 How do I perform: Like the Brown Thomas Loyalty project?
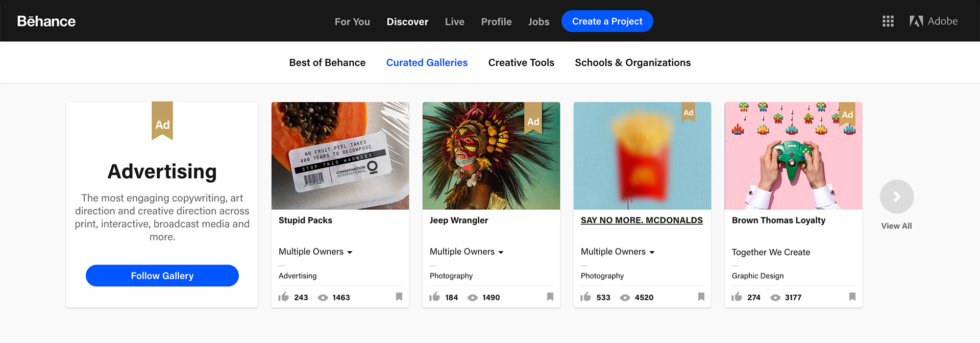737,297
